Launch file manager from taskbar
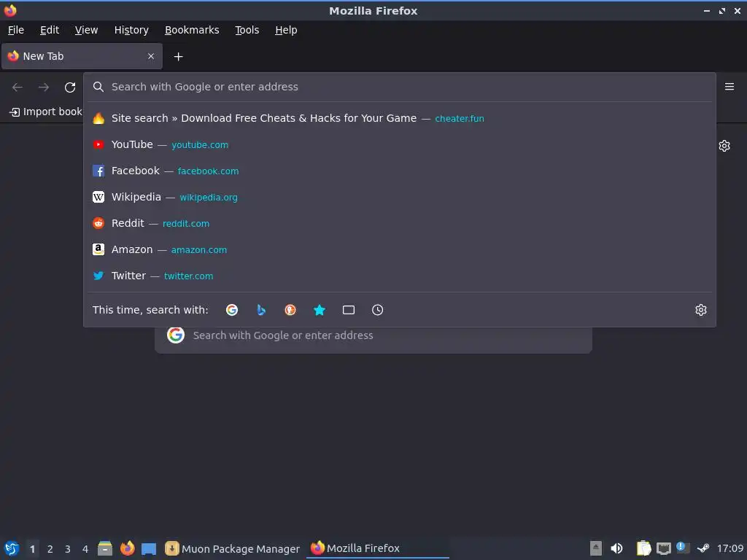 (105, 548)
